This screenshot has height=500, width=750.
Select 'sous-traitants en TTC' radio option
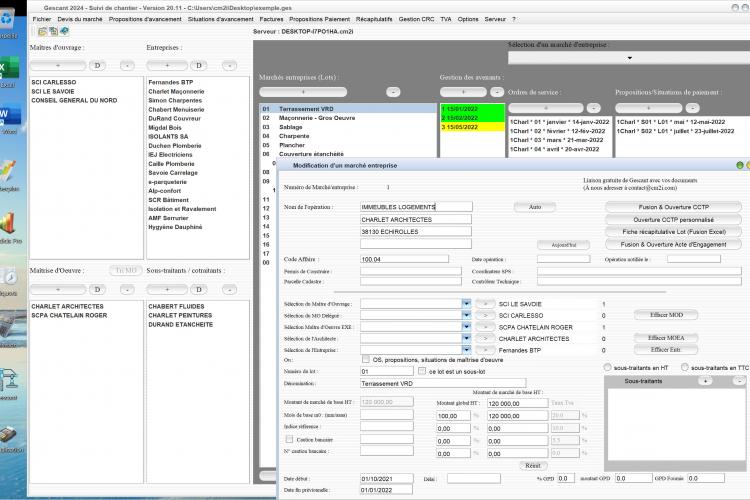point(685,367)
